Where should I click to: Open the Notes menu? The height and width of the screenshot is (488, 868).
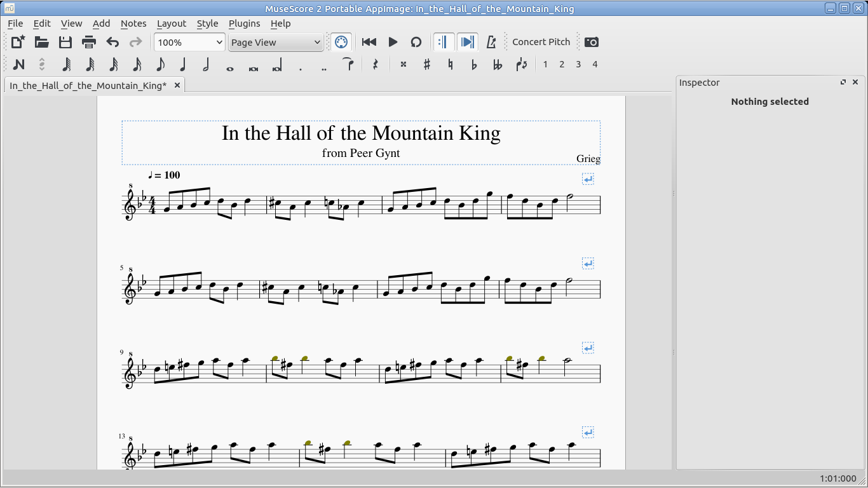click(133, 24)
